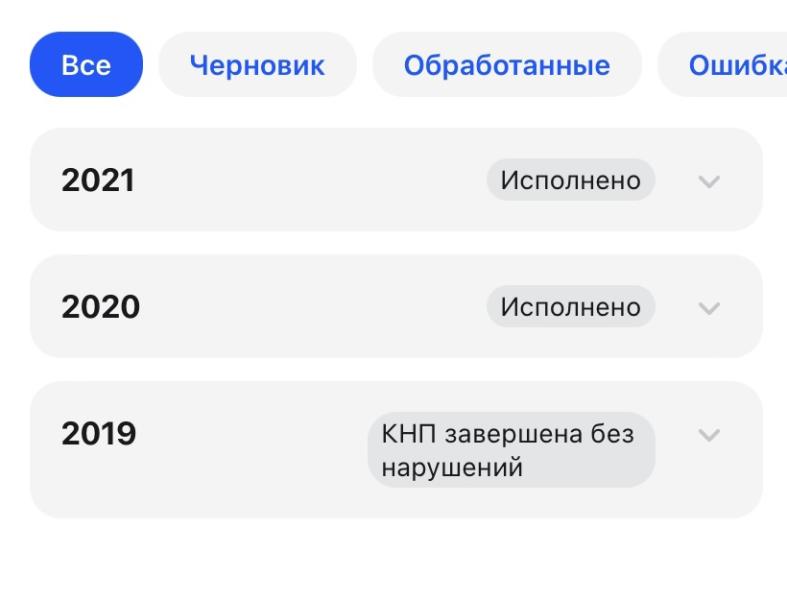The width and height of the screenshot is (787, 600).
Task: Open the Обработанные tab
Action: pyautogui.click(x=506, y=65)
